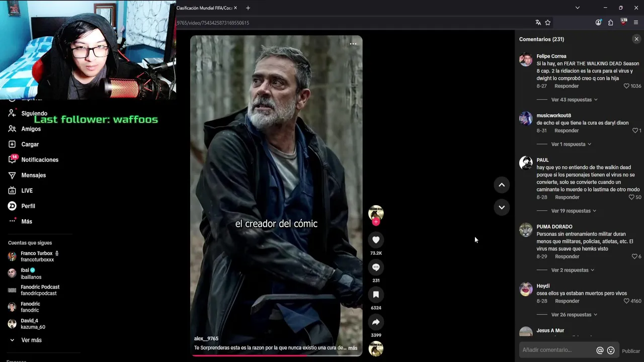Open Felipe Correa's avatar
The image size is (644, 362).
[x=526, y=60]
